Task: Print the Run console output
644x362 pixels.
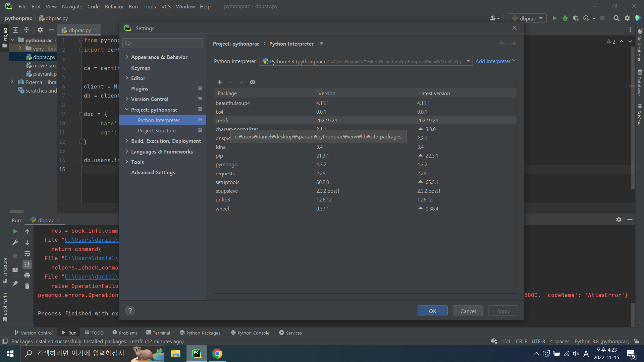Action: (27, 276)
